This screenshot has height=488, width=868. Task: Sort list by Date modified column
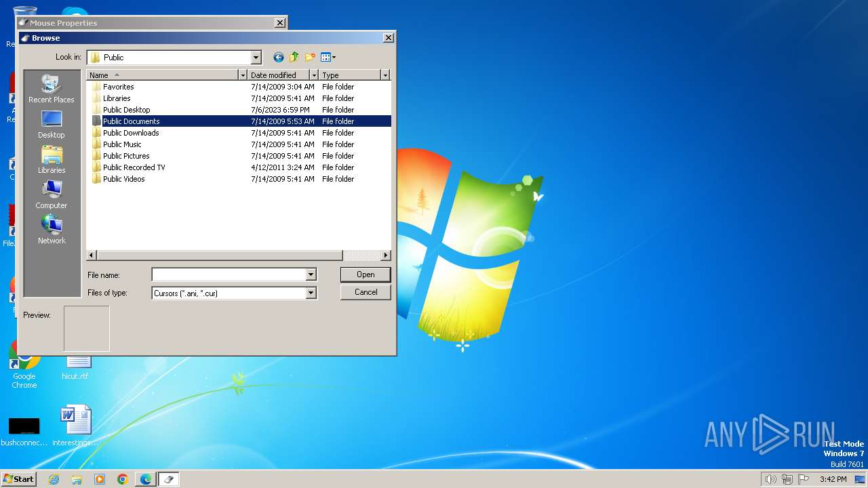click(x=279, y=75)
